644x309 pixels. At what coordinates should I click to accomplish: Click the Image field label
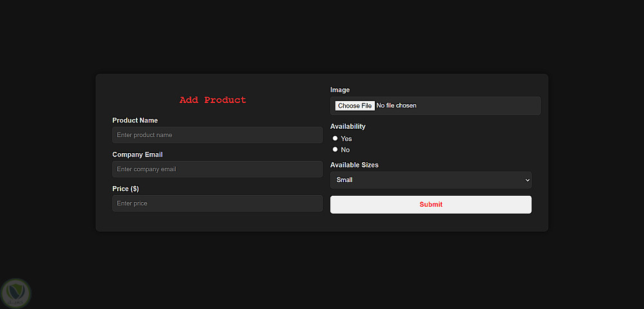coord(340,90)
